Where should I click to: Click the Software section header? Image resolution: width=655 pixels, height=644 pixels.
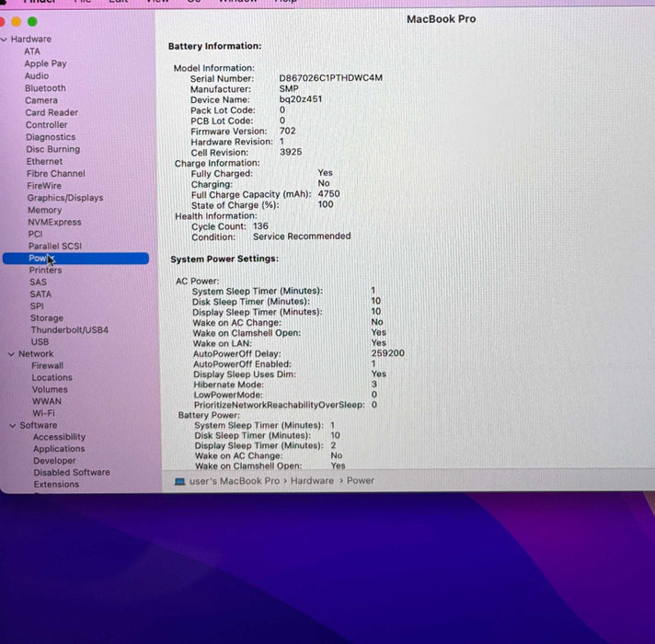point(39,425)
